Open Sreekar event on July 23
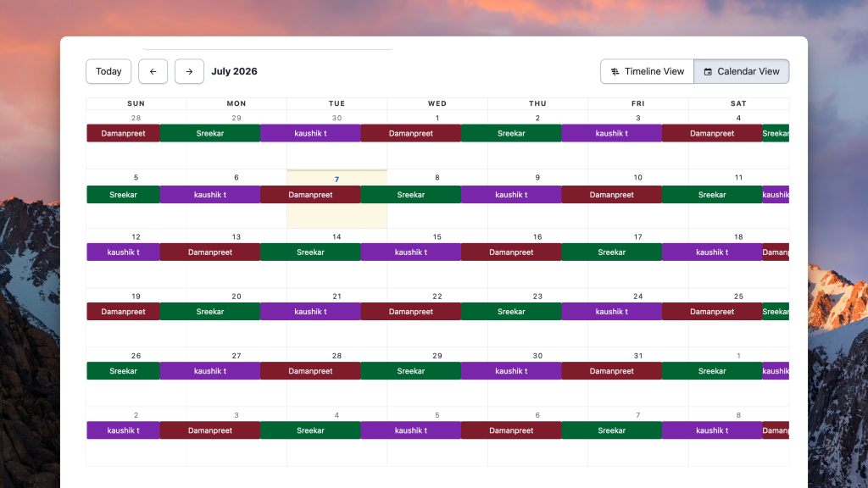The image size is (868, 488). 511,312
